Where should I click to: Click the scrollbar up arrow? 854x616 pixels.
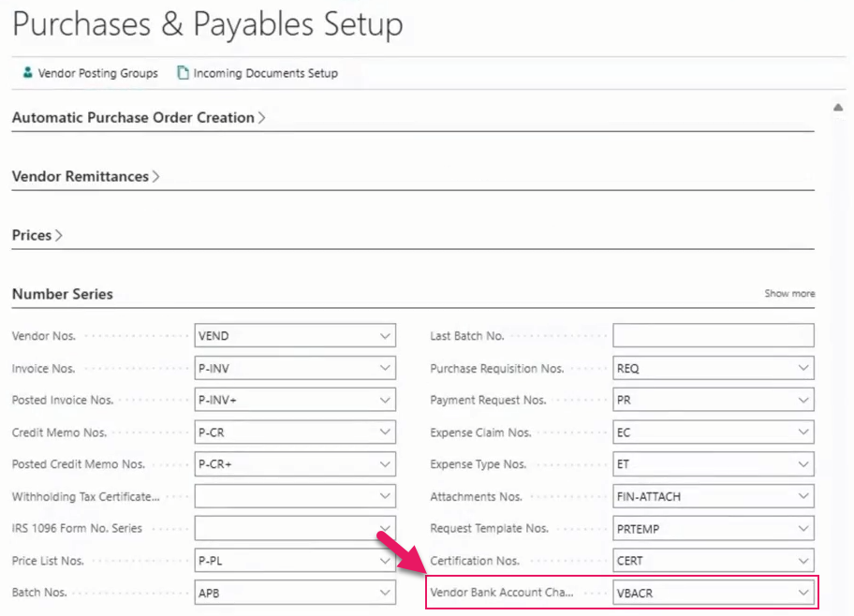click(838, 108)
